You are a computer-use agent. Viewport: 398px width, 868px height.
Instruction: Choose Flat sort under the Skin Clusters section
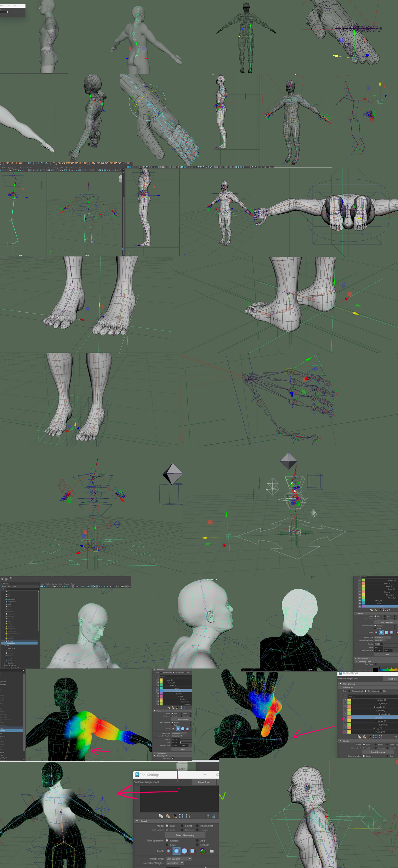[x=381, y=691]
